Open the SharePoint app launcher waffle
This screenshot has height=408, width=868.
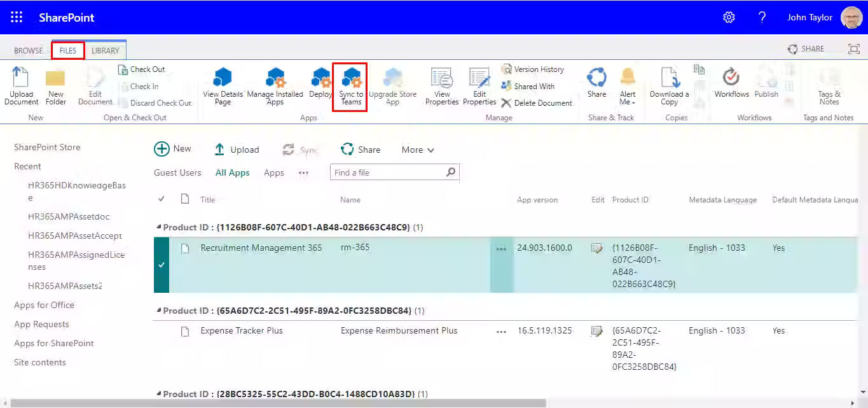[17, 17]
